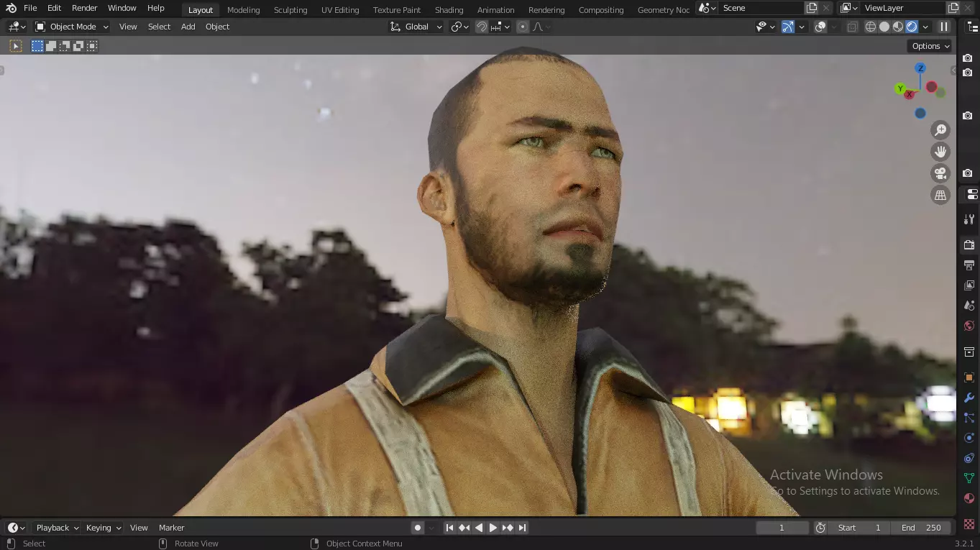The height and width of the screenshot is (550, 980).
Task: Open the Render properties tab
Action: click(969, 245)
